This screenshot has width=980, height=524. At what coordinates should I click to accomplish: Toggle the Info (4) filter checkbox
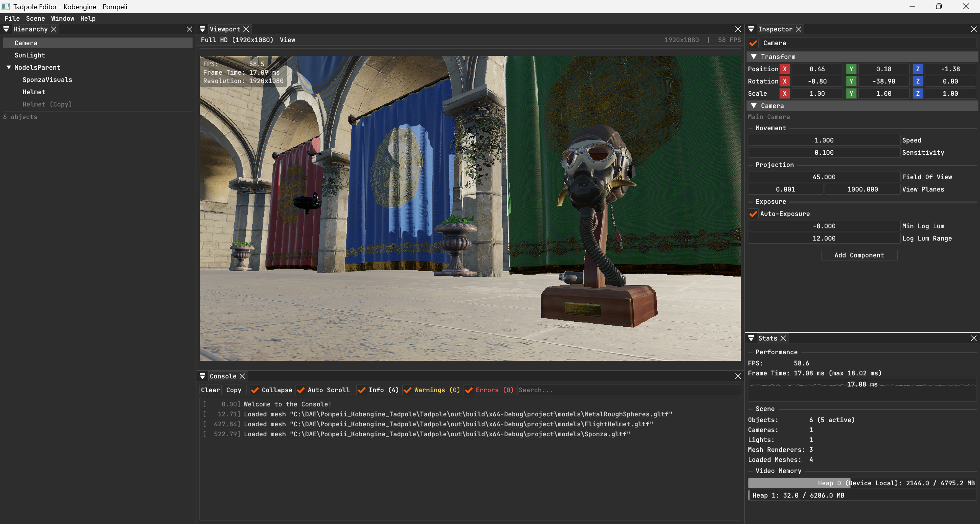pos(361,390)
